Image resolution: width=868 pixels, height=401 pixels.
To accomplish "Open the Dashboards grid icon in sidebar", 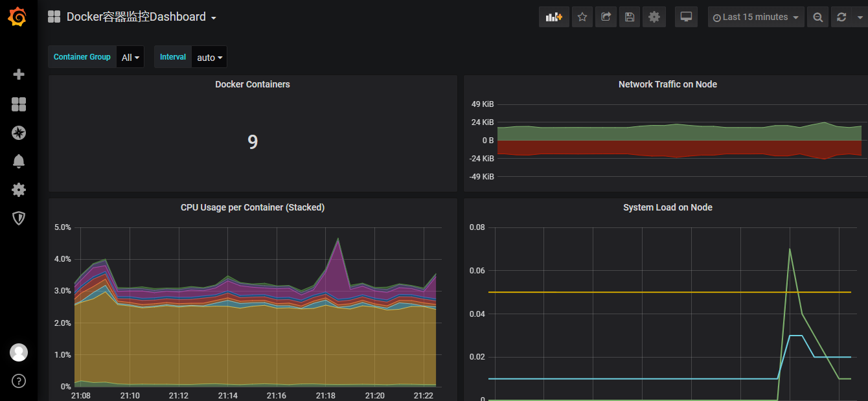I will (x=19, y=104).
